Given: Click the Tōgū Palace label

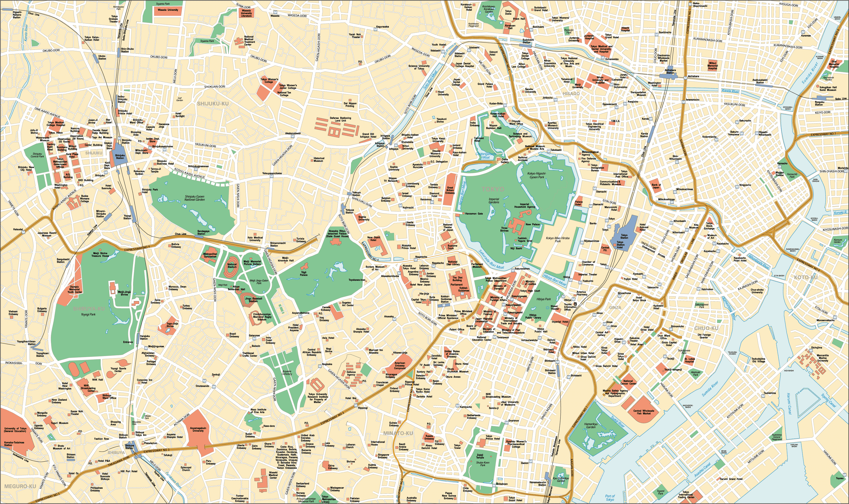Looking at the screenshot, I should pyautogui.click(x=303, y=274).
